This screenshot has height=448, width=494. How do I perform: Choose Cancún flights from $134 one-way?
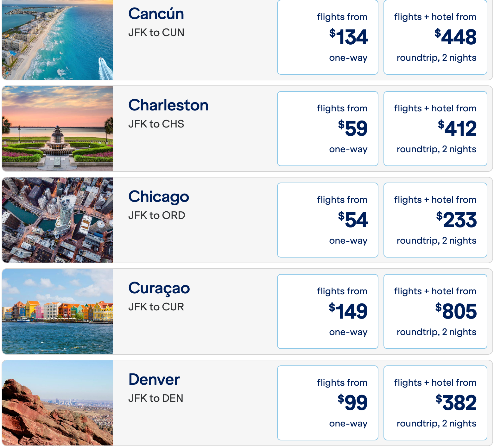tap(327, 37)
